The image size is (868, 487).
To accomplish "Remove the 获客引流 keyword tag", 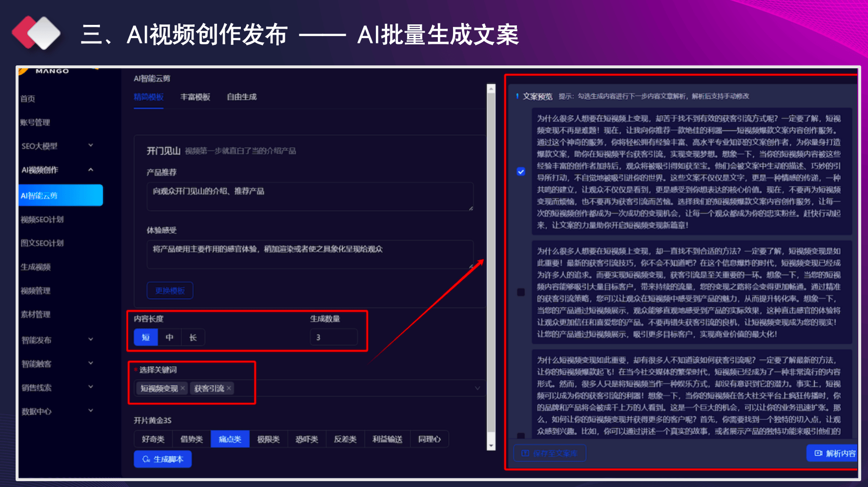I will pos(229,388).
